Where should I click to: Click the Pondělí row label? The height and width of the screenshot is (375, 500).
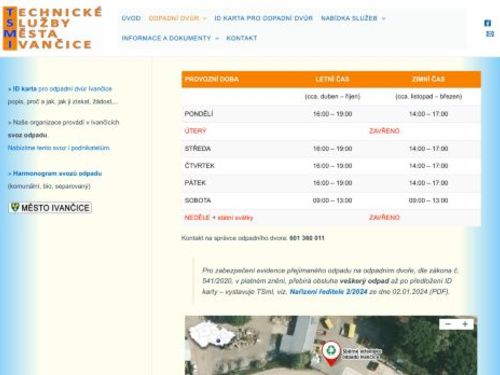[199, 114]
